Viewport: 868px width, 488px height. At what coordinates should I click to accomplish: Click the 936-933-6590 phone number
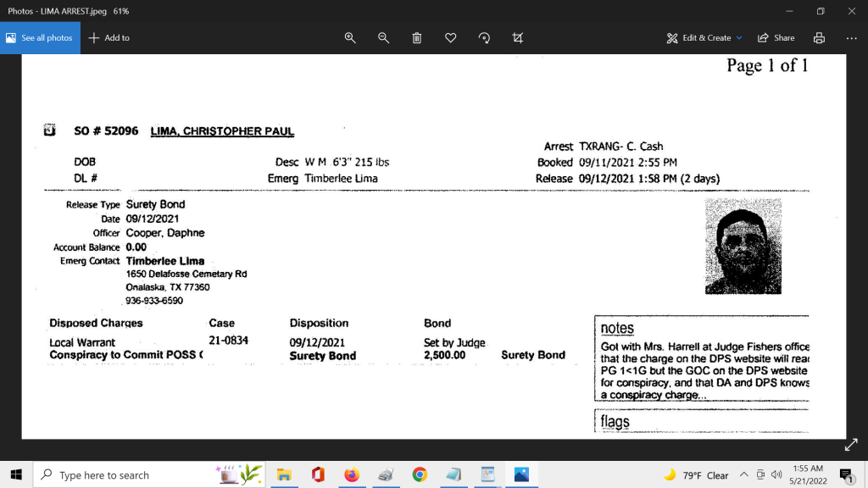pos(154,301)
